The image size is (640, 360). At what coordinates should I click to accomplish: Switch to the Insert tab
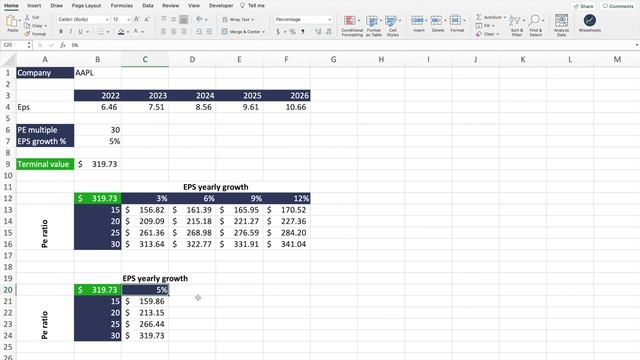point(34,6)
